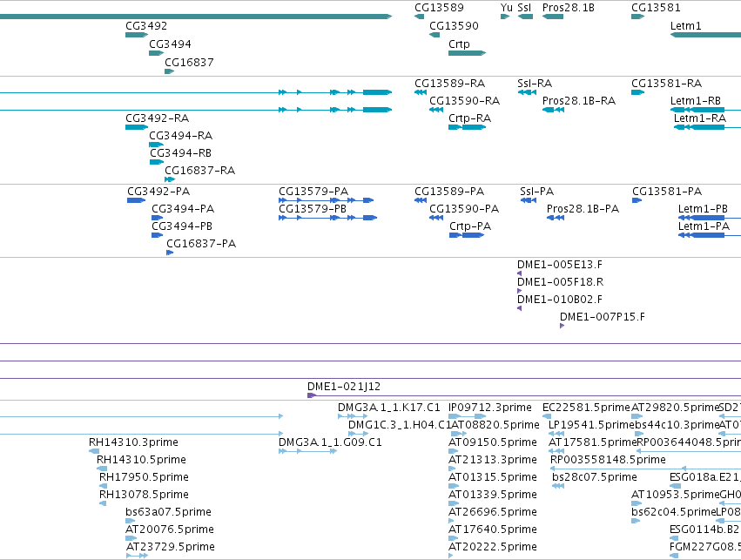Viewport: 741px width, 560px height.
Task: Select the CG13590 gene label
Action: coord(454,25)
